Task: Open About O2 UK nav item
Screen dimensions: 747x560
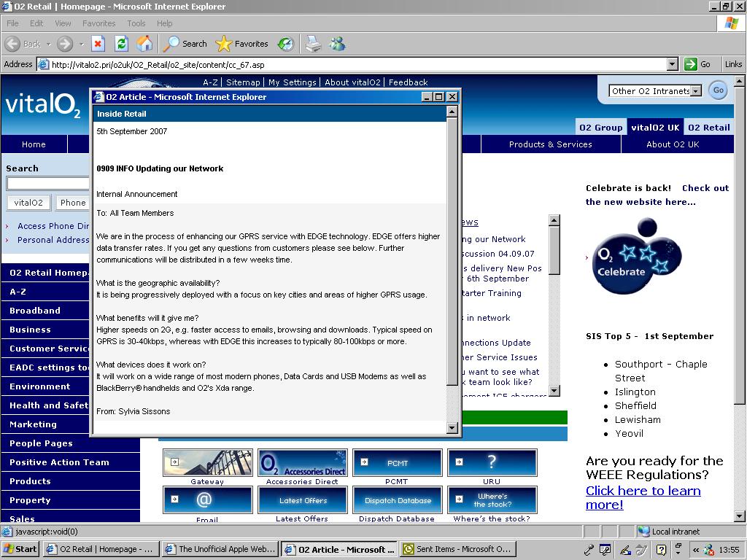Action: [673, 144]
